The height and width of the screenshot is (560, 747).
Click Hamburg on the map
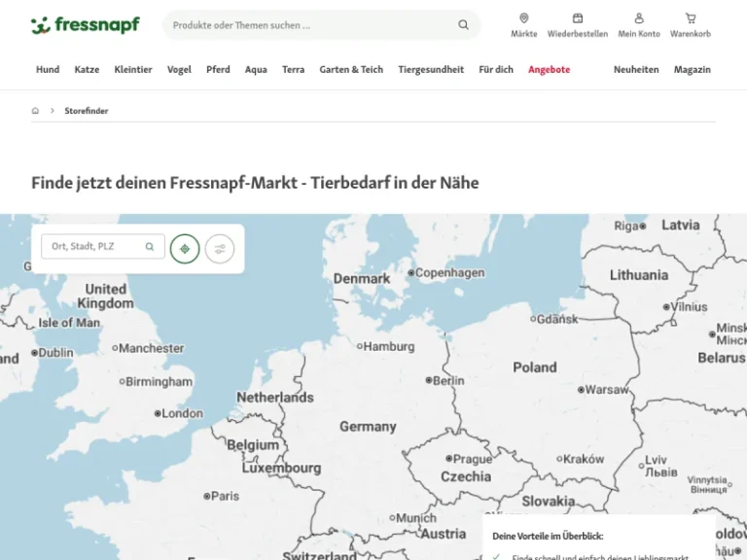point(386,346)
